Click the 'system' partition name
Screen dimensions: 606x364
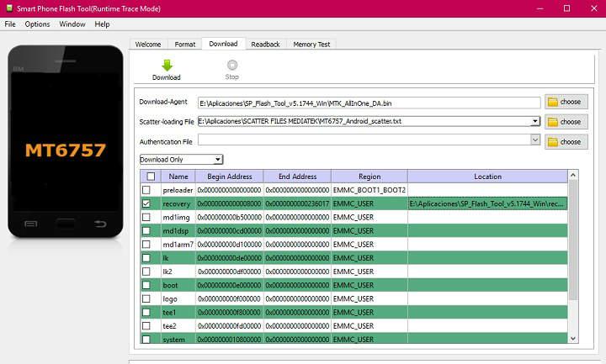(x=173, y=340)
